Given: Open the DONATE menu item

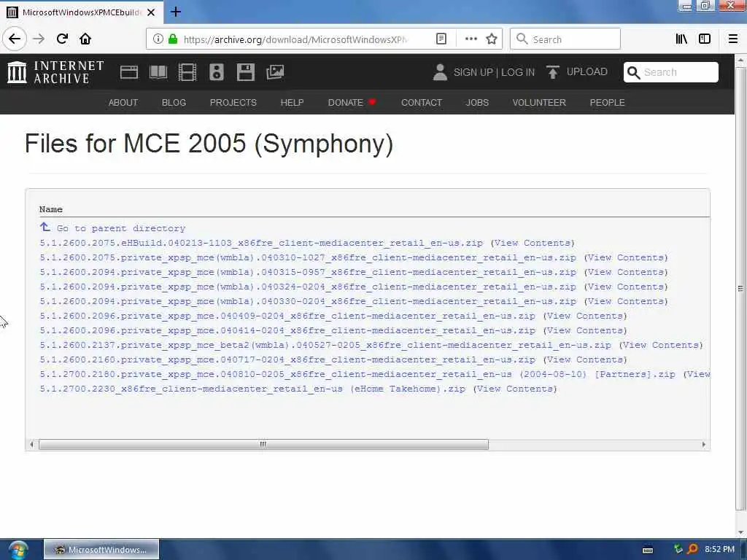Looking at the screenshot, I should tap(352, 102).
